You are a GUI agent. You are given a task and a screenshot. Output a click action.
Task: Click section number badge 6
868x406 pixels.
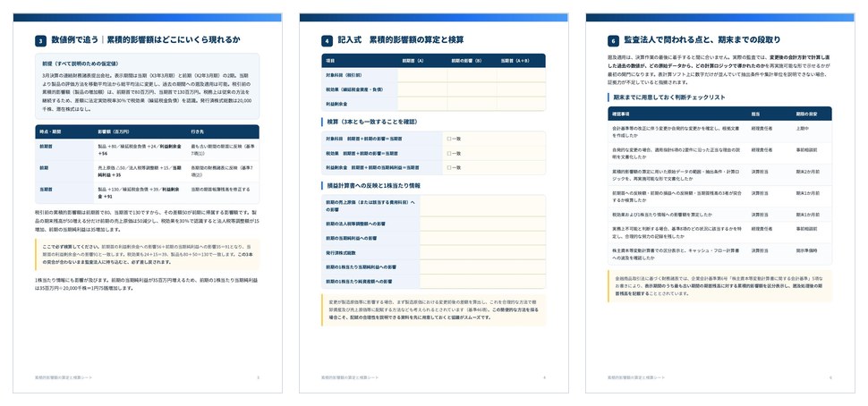613,41
